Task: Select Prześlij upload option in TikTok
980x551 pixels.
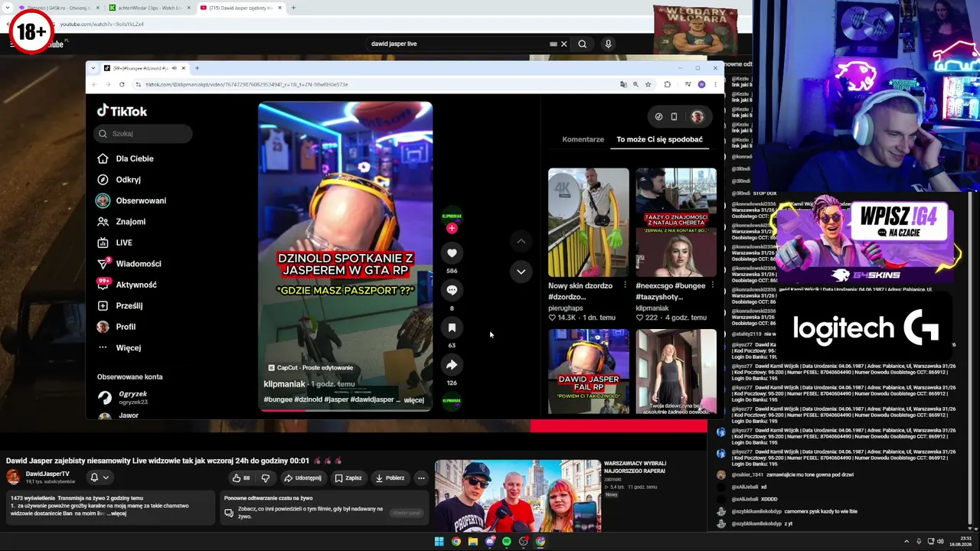Action: (x=129, y=305)
